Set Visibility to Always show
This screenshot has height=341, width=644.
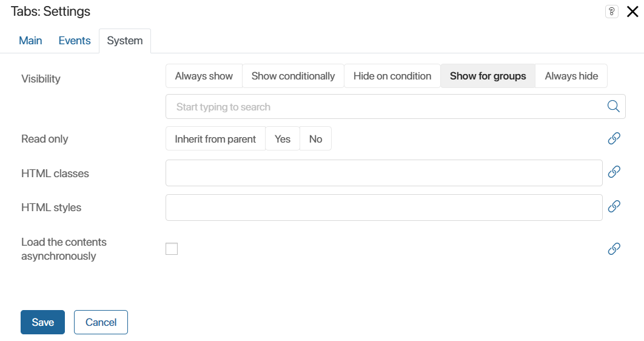[204, 76]
